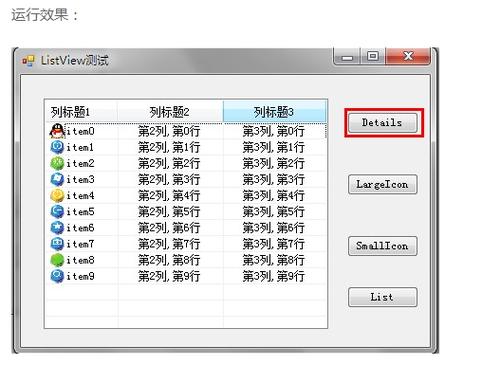This screenshot has width=482, height=365.
Task: Click cell 第2列,第9行
Action: 169,276
